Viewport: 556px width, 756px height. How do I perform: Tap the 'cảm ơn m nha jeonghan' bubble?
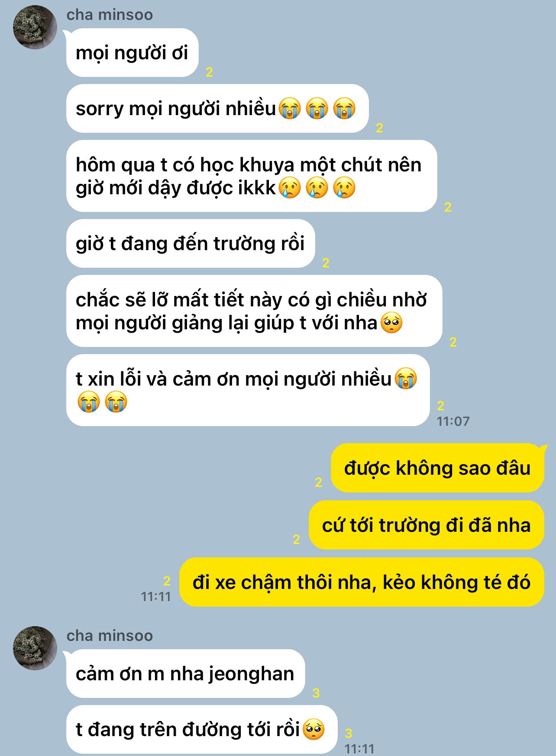[x=185, y=674]
